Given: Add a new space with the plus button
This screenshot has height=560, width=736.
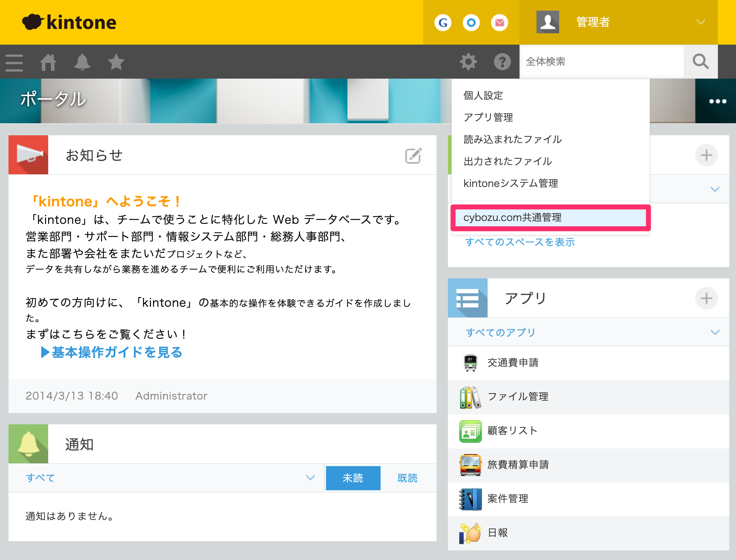Looking at the screenshot, I should tap(706, 155).
